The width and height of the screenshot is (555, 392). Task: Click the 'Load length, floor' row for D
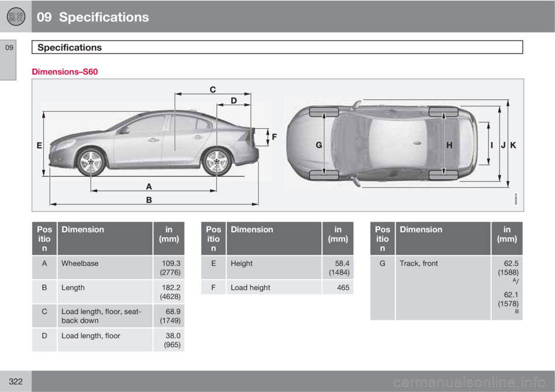(105, 340)
